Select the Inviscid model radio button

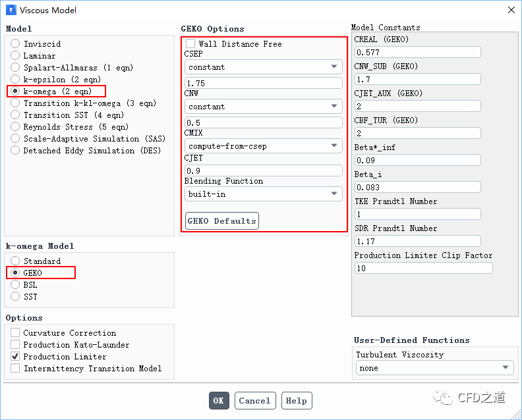tap(15, 43)
